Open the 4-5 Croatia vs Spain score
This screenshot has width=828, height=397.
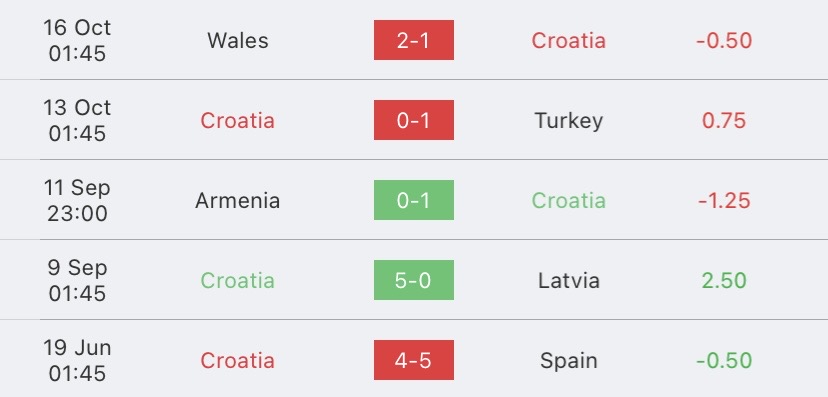413,360
